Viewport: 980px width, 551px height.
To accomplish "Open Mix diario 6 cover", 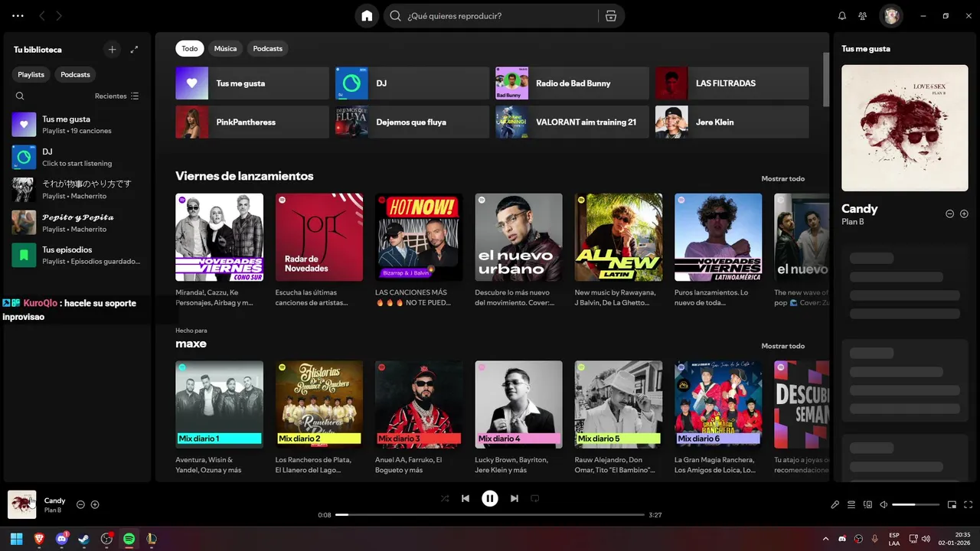I will click(x=718, y=405).
